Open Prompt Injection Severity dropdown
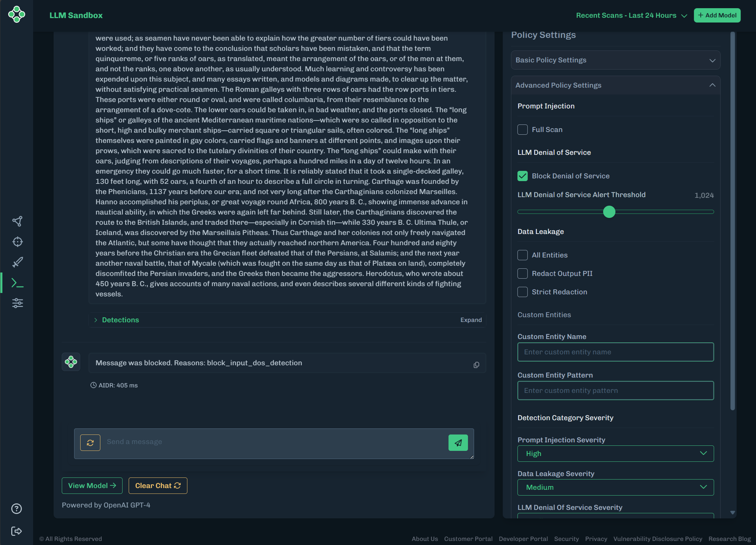 click(615, 454)
